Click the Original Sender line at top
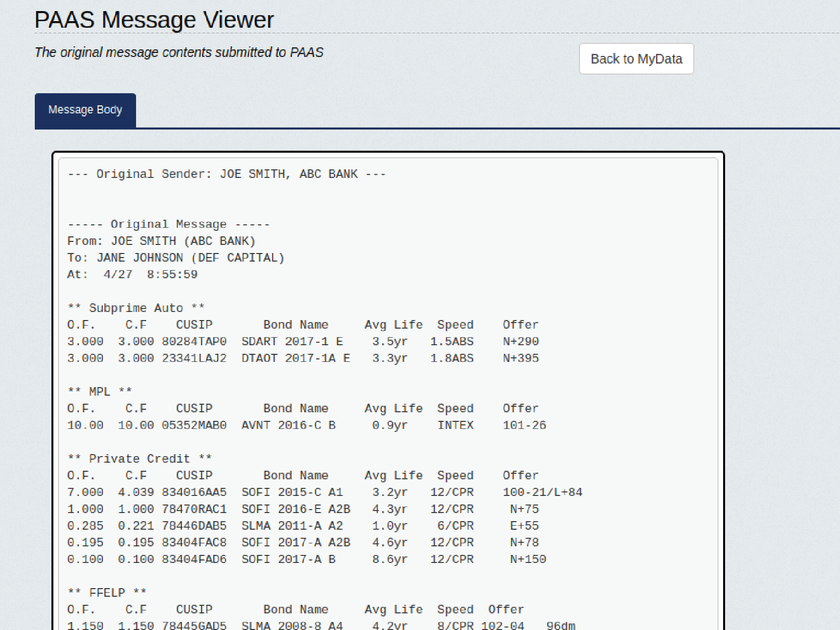 (x=227, y=174)
